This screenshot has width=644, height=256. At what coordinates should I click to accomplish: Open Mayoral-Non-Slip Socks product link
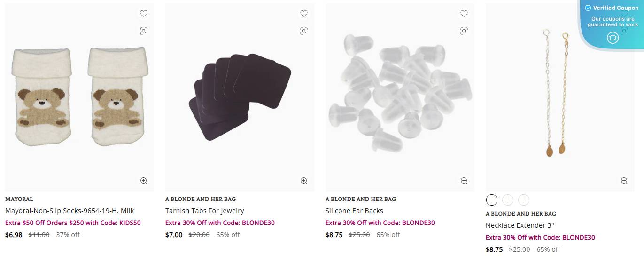(70, 211)
